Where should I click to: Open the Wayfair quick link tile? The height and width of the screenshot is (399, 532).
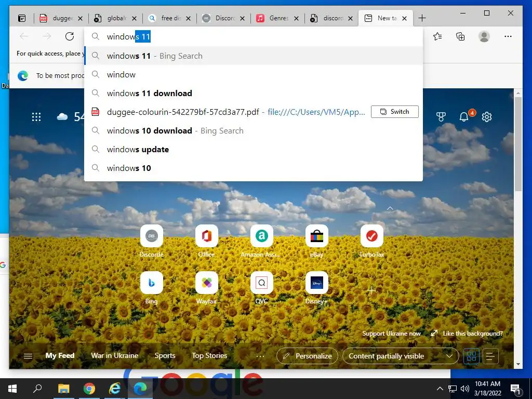206,283
